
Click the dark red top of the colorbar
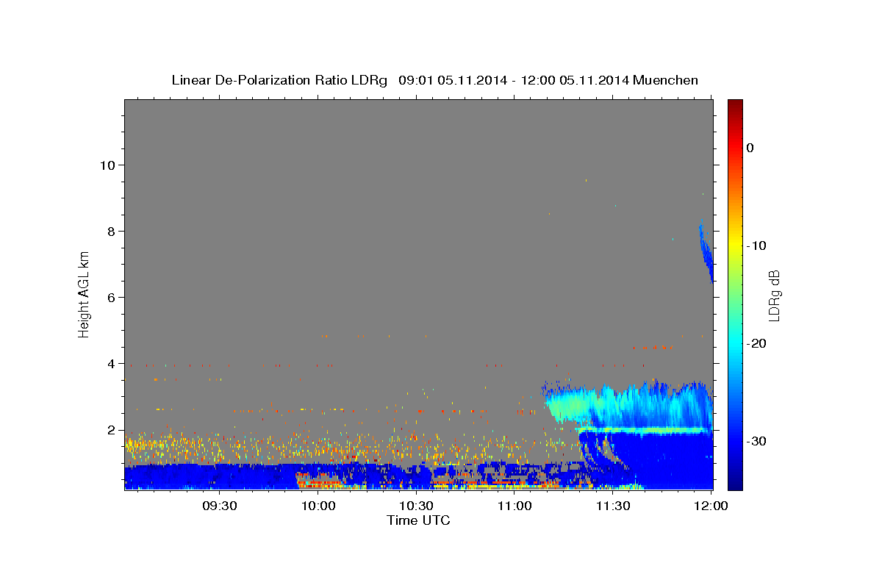click(735, 104)
